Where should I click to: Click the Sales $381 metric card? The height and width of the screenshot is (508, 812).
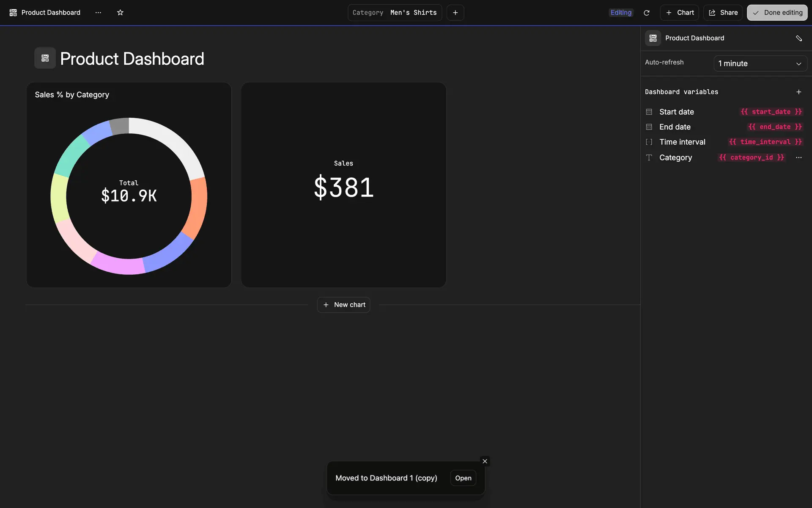pyautogui.click(x=343, y=185)
